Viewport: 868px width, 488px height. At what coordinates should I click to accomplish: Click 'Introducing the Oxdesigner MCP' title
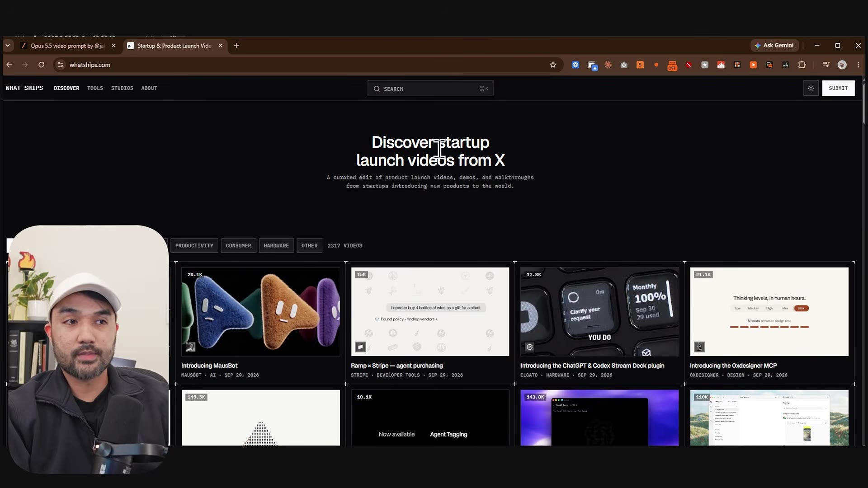tap(733, 366)
